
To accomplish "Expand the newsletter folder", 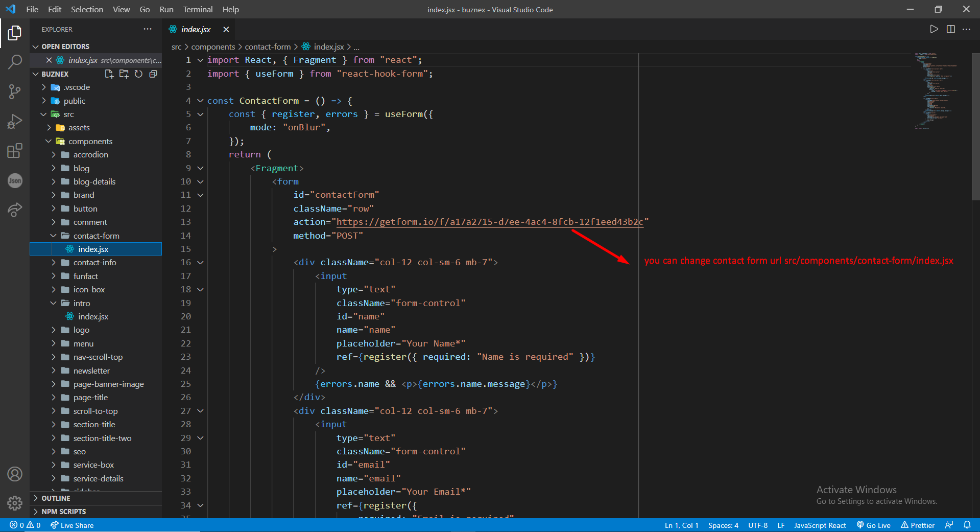I will coord(96,371).
